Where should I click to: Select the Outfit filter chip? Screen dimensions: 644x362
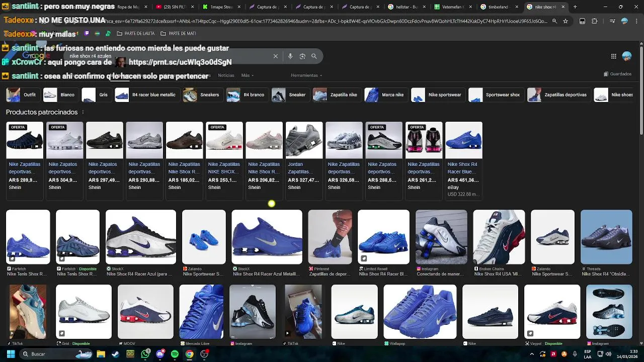coord(23,95)
